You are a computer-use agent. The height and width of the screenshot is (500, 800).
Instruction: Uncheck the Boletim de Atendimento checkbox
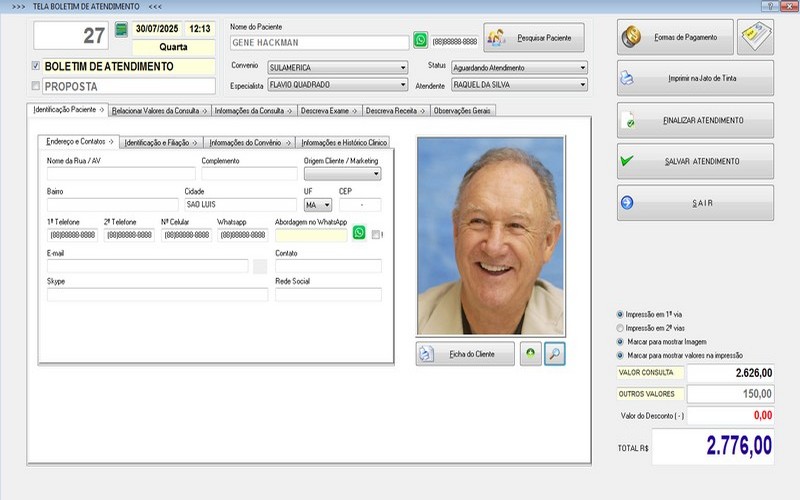[x=37, y=67]
